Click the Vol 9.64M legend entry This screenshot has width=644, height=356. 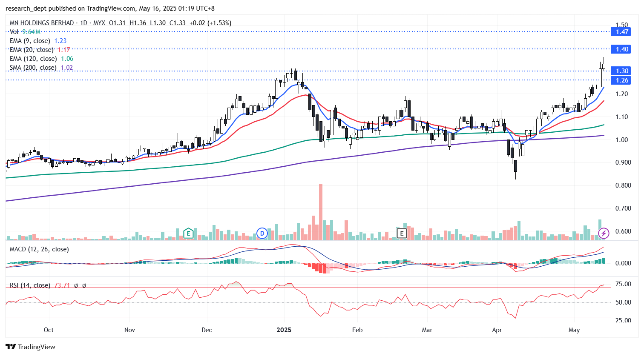(25, 32)
